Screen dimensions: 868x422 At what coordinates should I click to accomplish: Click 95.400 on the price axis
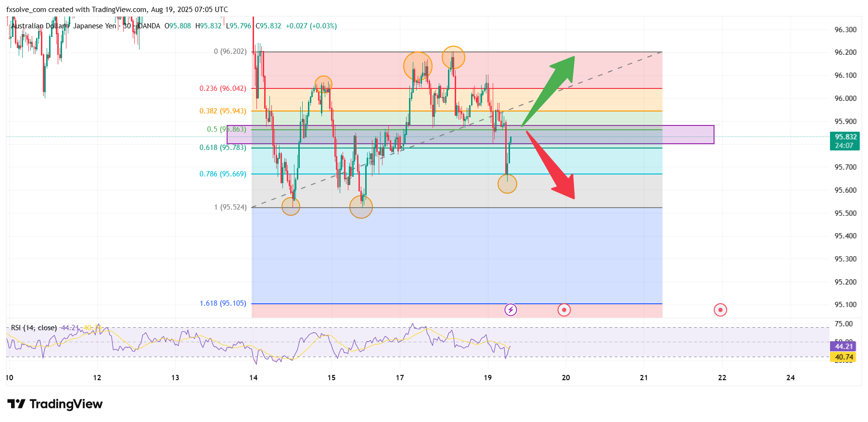845,236
